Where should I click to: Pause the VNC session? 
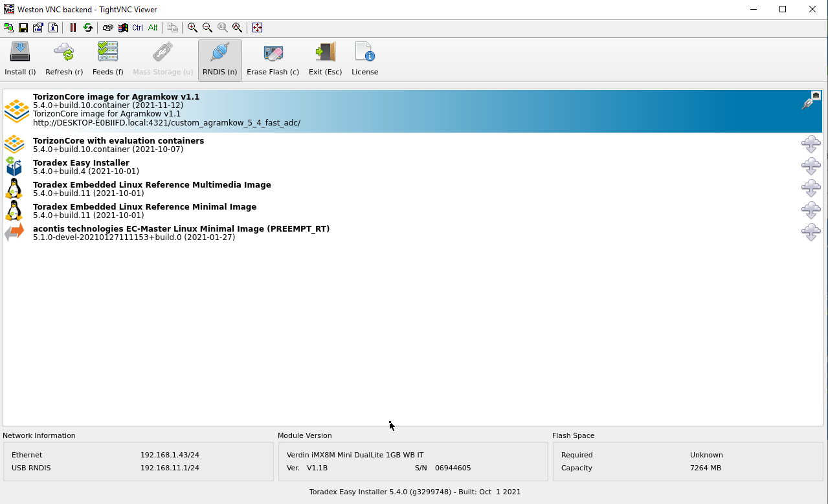pos(73,28)
